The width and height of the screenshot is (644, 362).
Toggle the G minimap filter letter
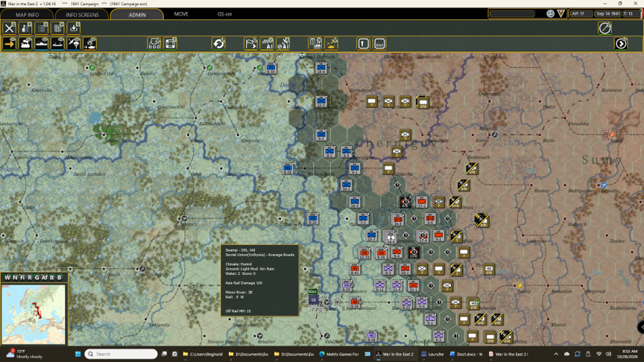37,277
